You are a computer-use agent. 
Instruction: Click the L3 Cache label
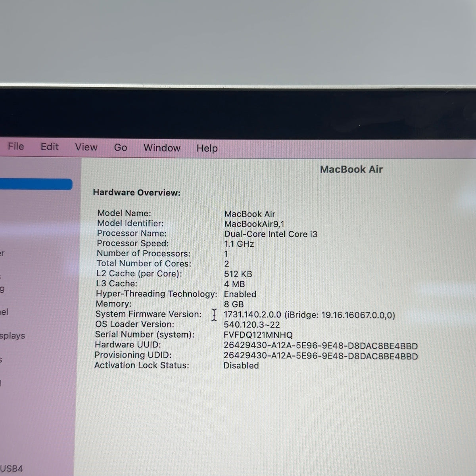(117, 284)
